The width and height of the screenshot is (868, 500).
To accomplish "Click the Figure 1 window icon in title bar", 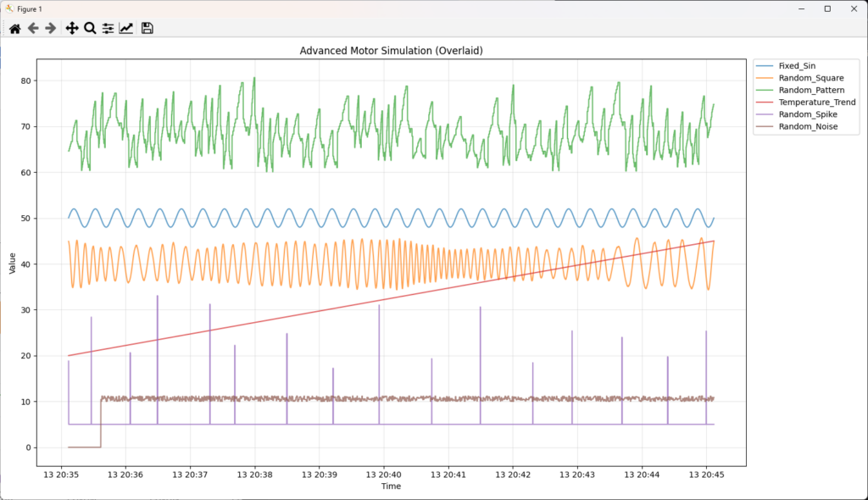I will point(8,8).
